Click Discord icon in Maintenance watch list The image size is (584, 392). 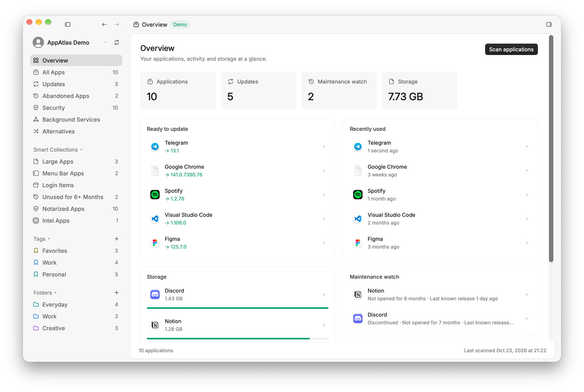358,318
